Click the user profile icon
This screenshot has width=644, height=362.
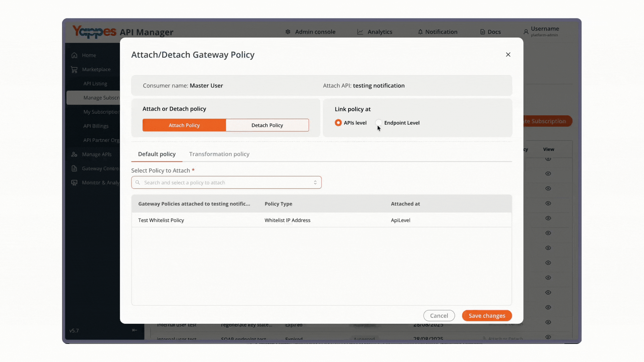tap(526, 32)
